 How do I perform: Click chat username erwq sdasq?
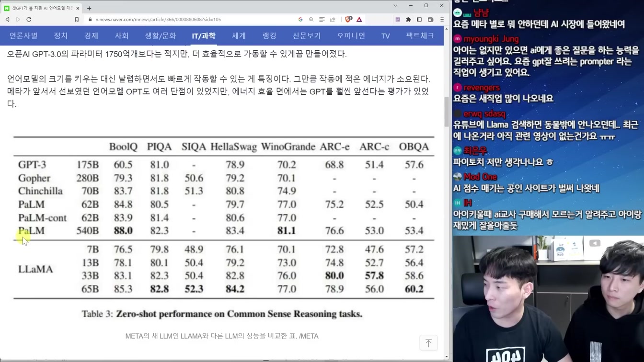[x=484, y=114]
